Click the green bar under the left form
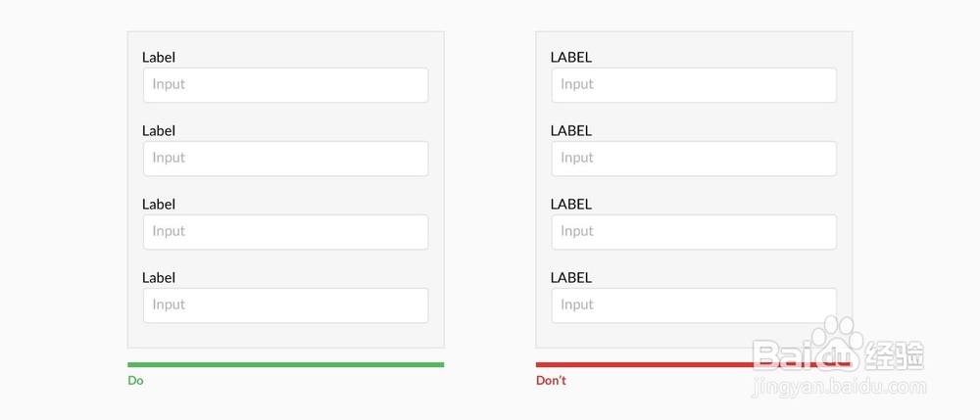 point(285,365)
